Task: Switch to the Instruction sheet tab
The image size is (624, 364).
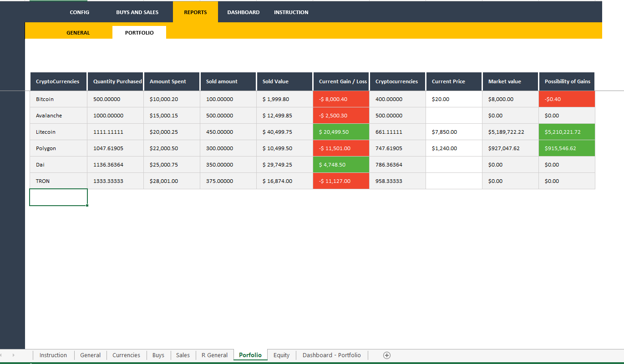Action: (x=53, y=355)
